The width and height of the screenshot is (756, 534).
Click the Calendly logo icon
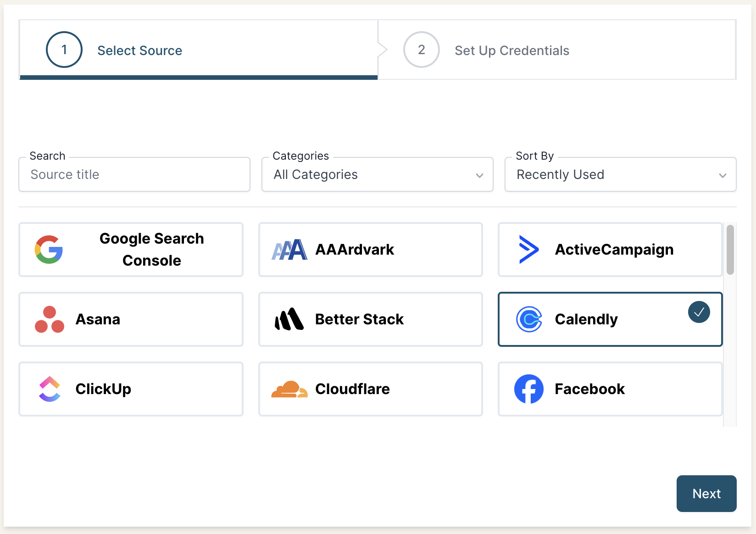(x=529, y=319)
